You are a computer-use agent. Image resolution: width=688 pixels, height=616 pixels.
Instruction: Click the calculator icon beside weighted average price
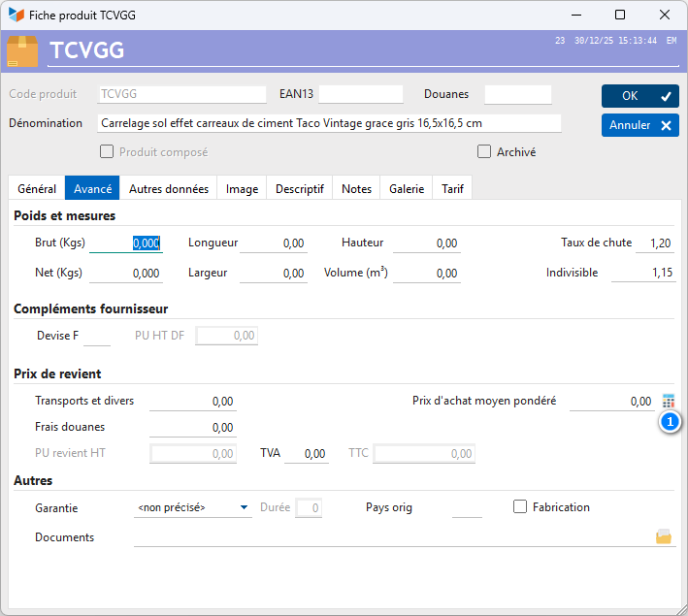[x=668, y=401]
